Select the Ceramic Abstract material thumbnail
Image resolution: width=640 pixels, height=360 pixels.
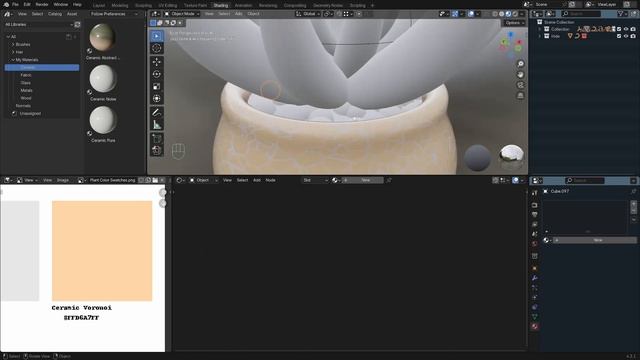[102, 37]
